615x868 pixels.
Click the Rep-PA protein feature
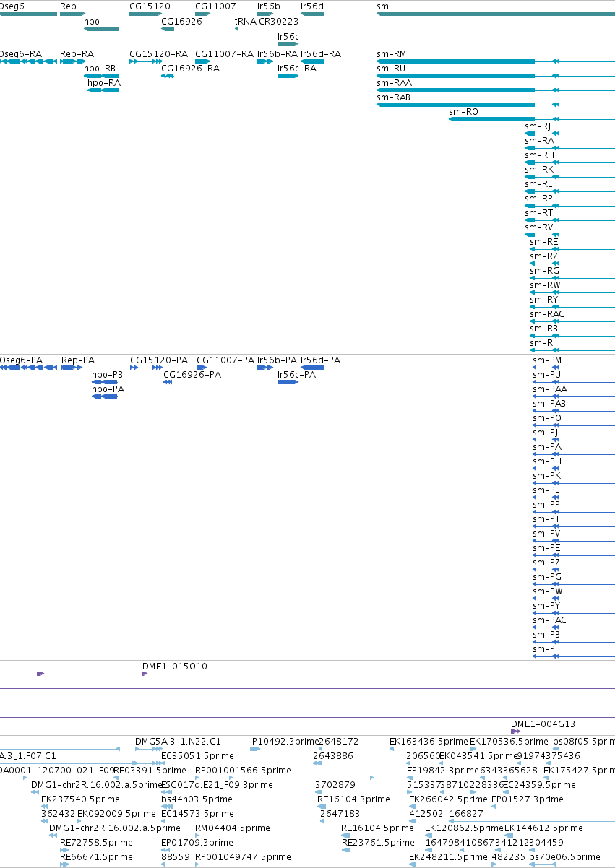[72, 368]
